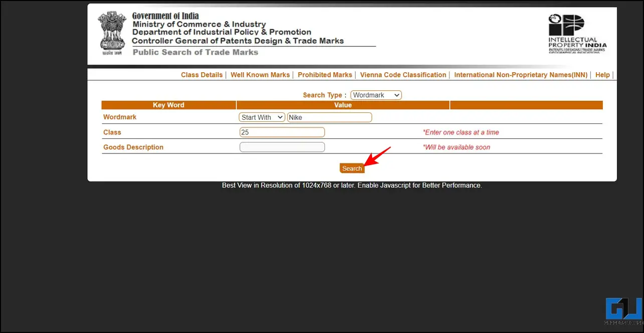Click the Help link

pyautogui.click(x=602, y=75)
